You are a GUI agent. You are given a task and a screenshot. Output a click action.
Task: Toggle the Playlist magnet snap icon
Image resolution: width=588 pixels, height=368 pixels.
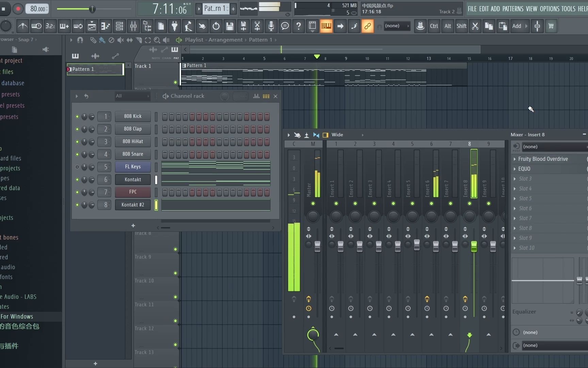(x=80, y=40)
